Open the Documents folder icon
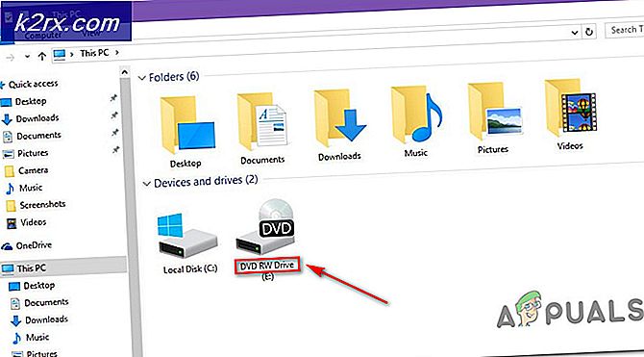The width and height of the screenshot is (644, 357). (262, 129)
